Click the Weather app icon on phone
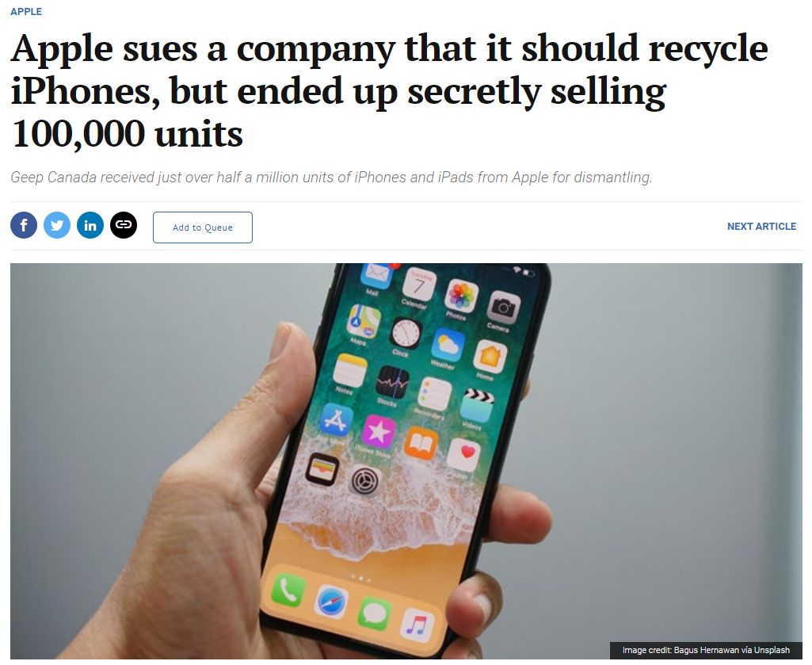This screenshot has width=812, height=665. (x=448, y=346)
